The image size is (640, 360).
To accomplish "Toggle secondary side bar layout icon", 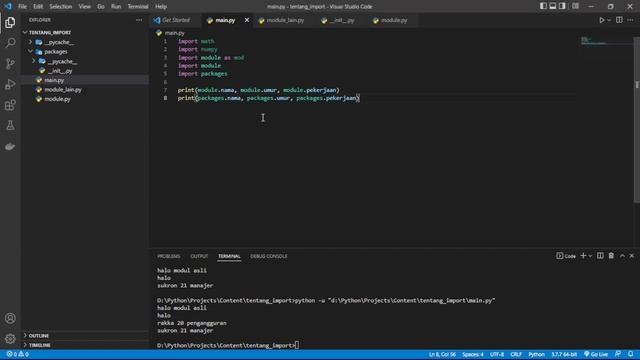I will [562, 6].
